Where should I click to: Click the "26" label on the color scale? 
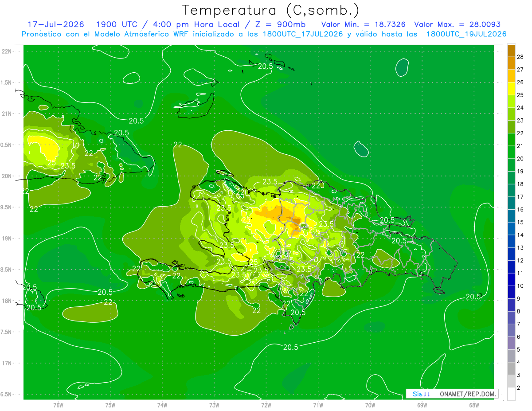point(520,82)
